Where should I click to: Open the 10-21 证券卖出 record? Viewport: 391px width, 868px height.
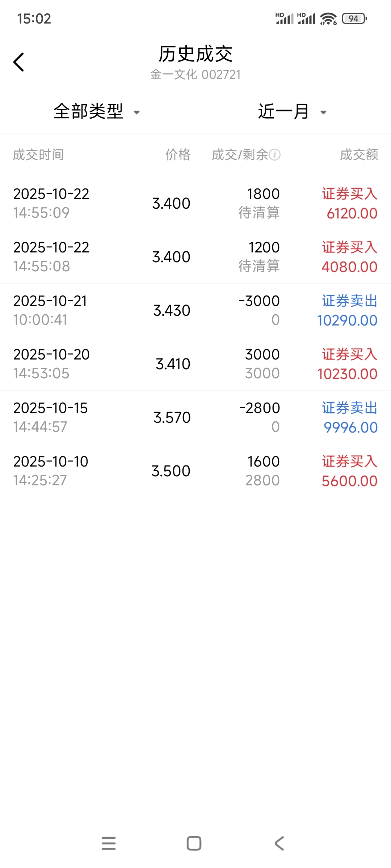pyautogui.click(x=195, y=310)
